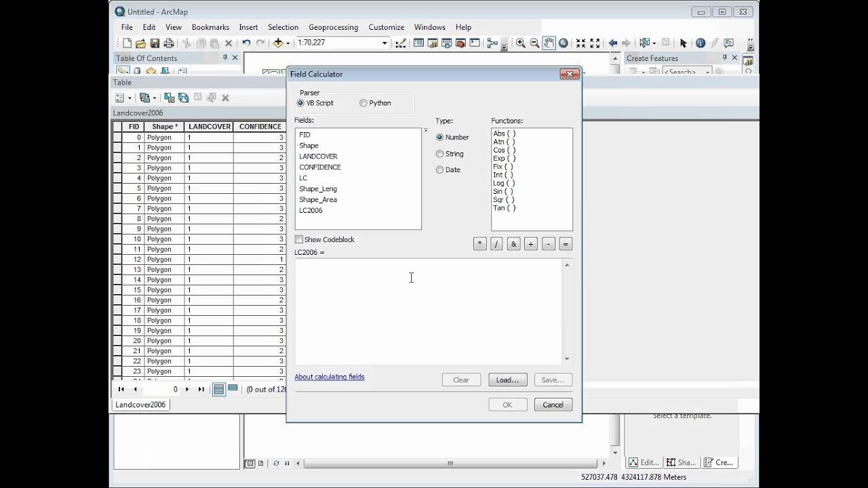The image size is (868, 488).
Task: Enable Show Codeblock checkbox
Action: [x=299, y=239]
